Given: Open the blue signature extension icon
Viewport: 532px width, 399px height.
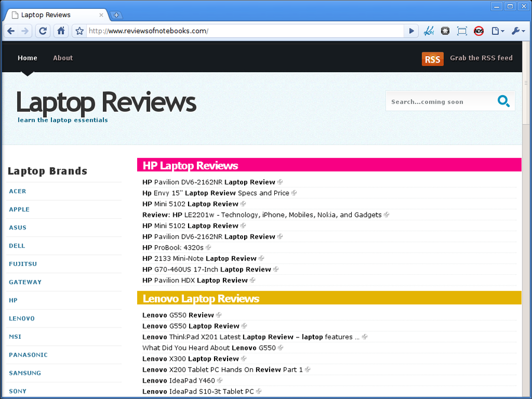Looking at the screenshot, I should pos(429,31).
